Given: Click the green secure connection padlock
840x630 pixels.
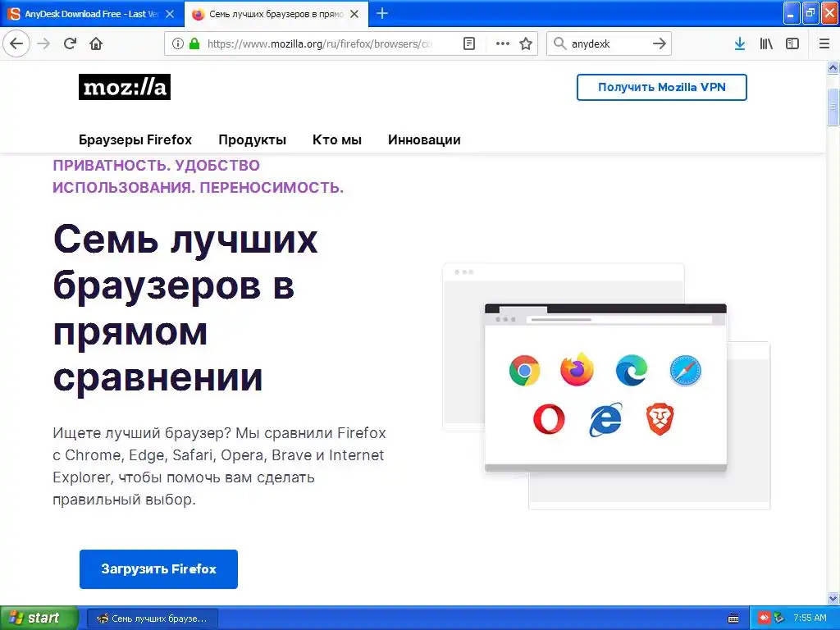Looking at the screenshot, I should point(194,43).
